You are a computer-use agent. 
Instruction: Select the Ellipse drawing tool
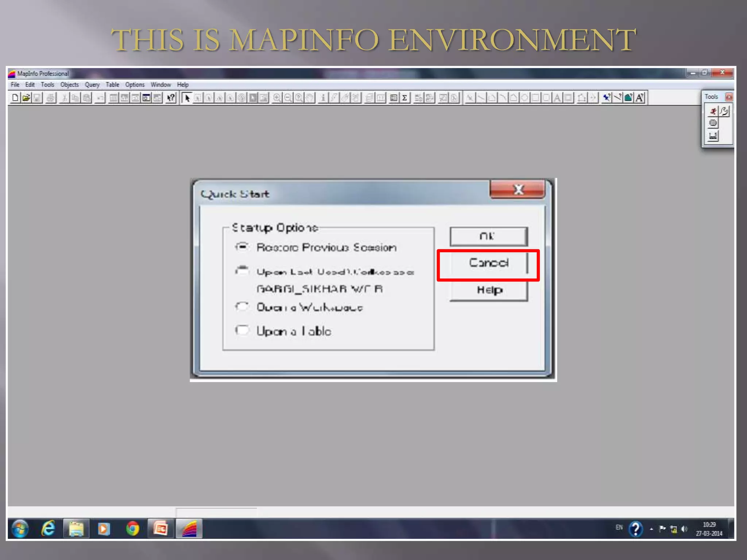tap(524, 98)
